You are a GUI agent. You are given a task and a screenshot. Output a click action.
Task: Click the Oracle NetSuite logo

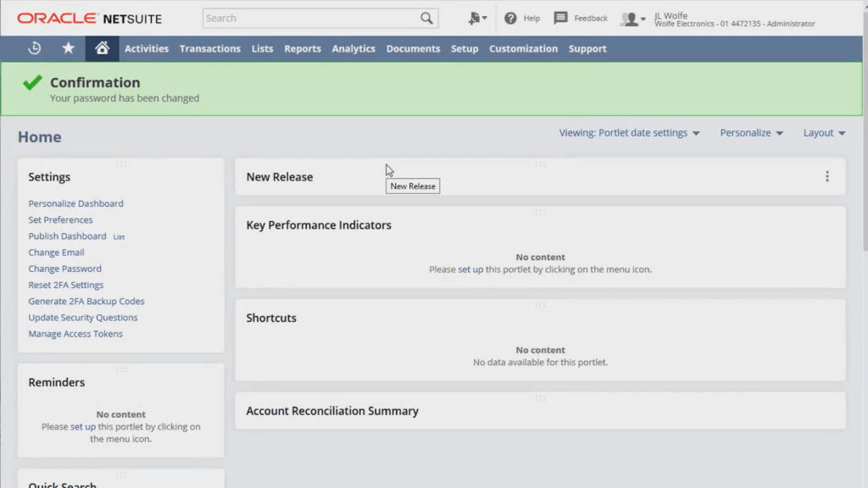pos(90,19)
